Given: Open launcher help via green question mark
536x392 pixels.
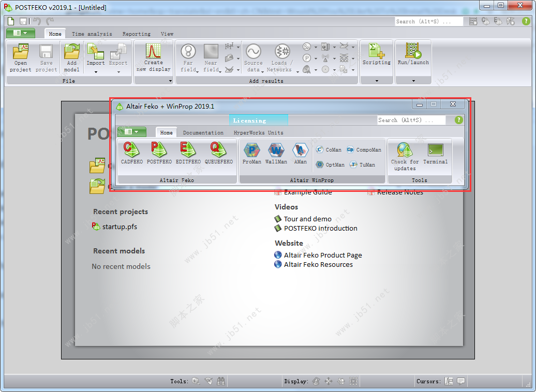Looking at the screenshot, I should (459, 120).
